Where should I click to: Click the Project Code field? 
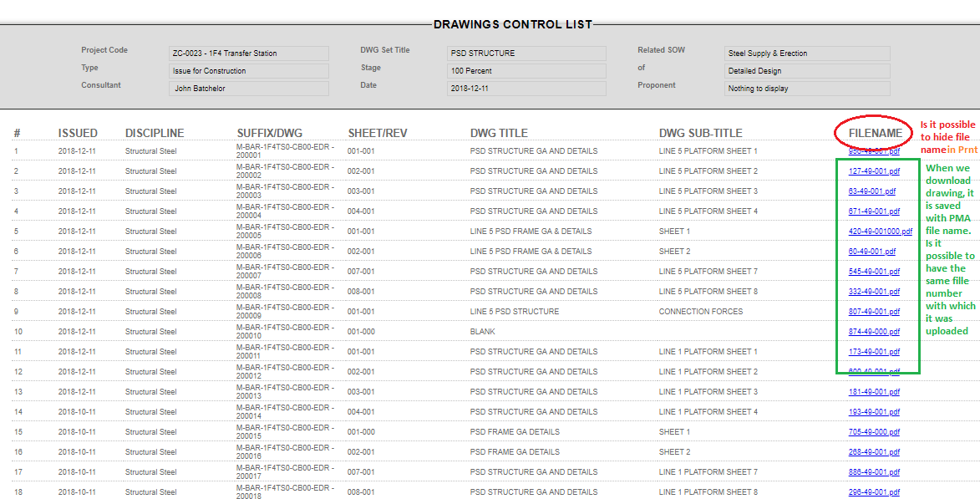tap(248, 53)
